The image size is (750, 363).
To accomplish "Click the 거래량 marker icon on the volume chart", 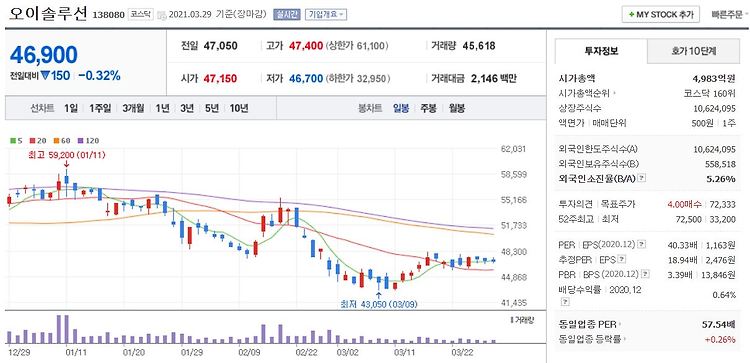I will tap(512, 319).
